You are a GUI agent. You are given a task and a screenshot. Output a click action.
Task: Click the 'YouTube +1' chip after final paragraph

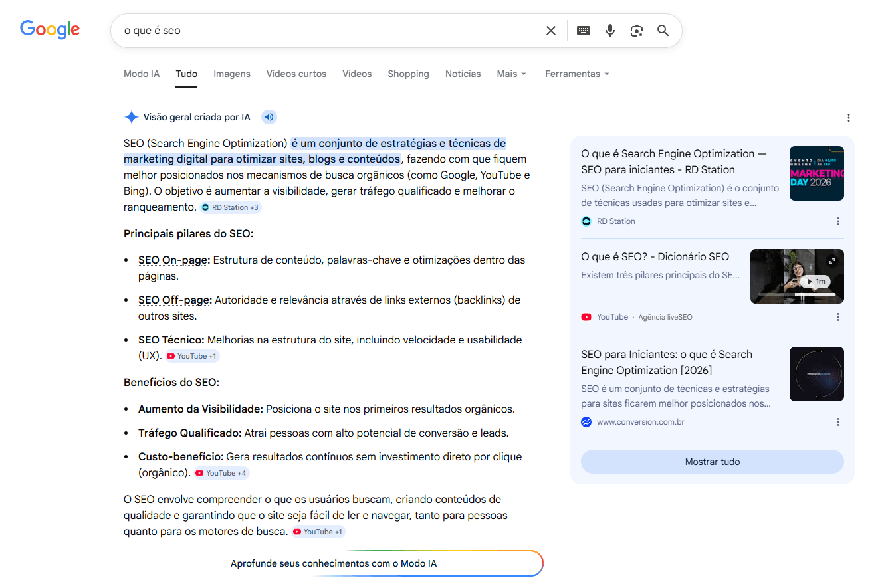318,532
